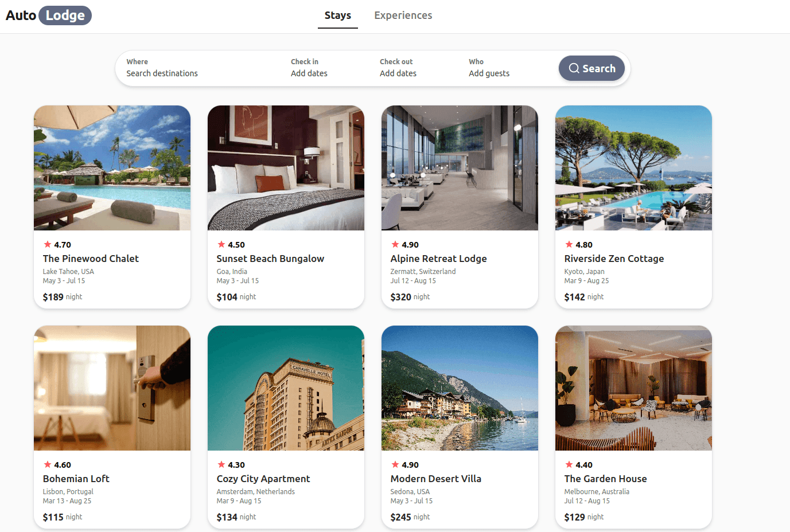Screen dimensions: 790x532
Task: Open the Sunset Beach Bungalow title link
Action: point(270,259)
